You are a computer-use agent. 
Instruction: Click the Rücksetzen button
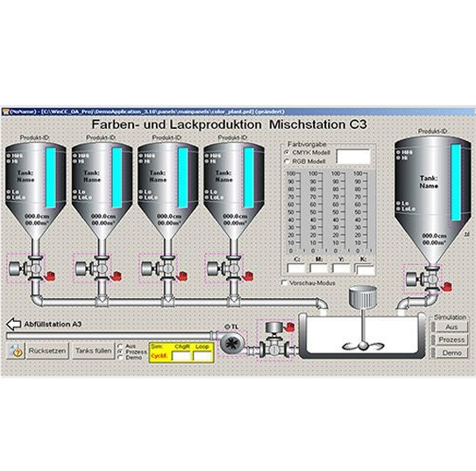pos(47,351)
